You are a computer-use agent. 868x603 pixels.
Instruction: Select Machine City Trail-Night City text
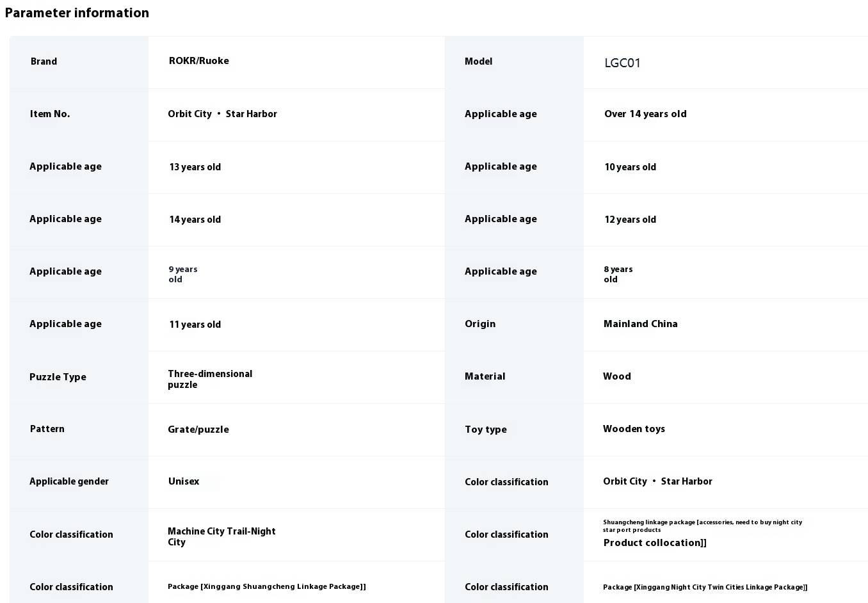(221, 536)
